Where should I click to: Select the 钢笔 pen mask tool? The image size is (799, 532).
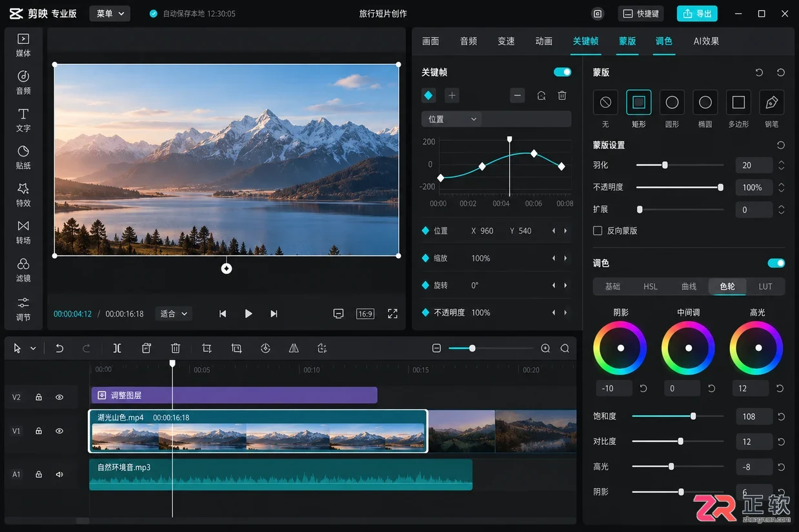click(x=772, y=103)
